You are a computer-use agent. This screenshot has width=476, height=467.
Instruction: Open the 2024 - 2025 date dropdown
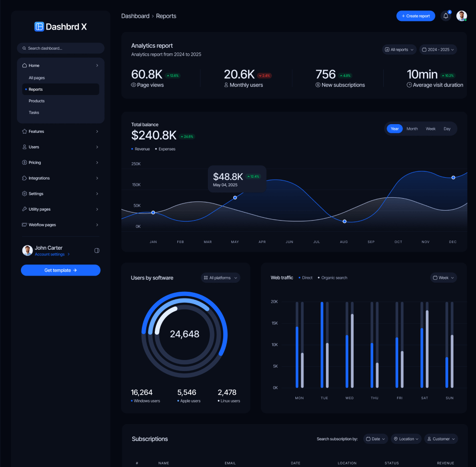pyautogui.click(x=438, y=49)
